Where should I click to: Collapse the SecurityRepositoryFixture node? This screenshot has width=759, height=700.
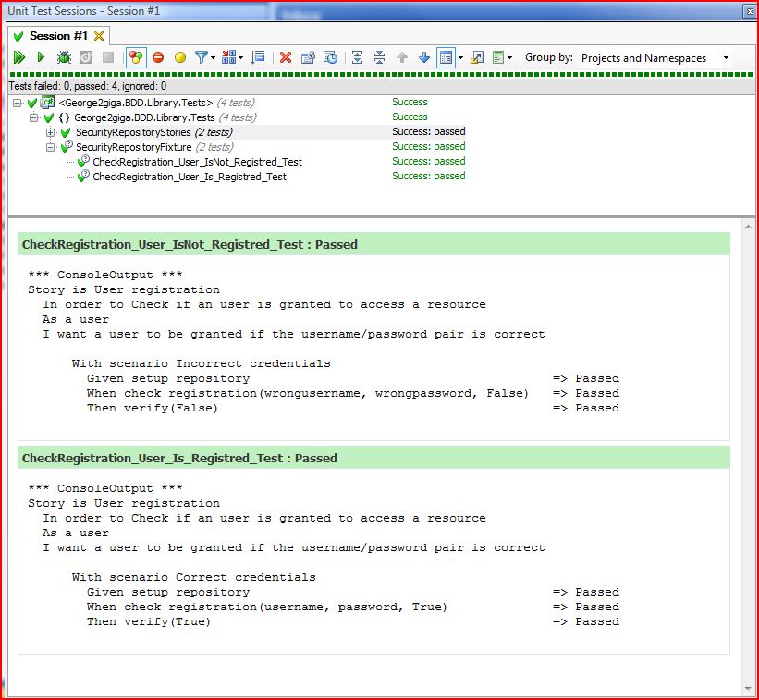(50, 147)
